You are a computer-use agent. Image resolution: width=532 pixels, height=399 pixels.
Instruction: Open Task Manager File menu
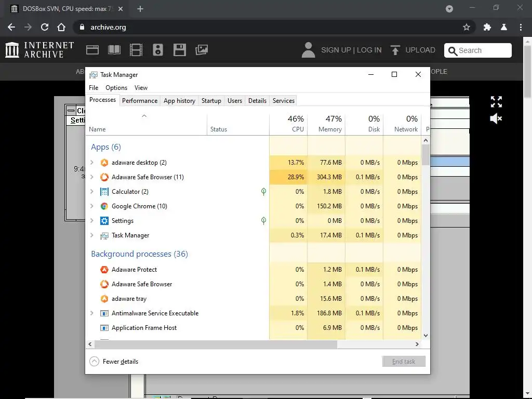pyautogui.click(x=94, y=87)
